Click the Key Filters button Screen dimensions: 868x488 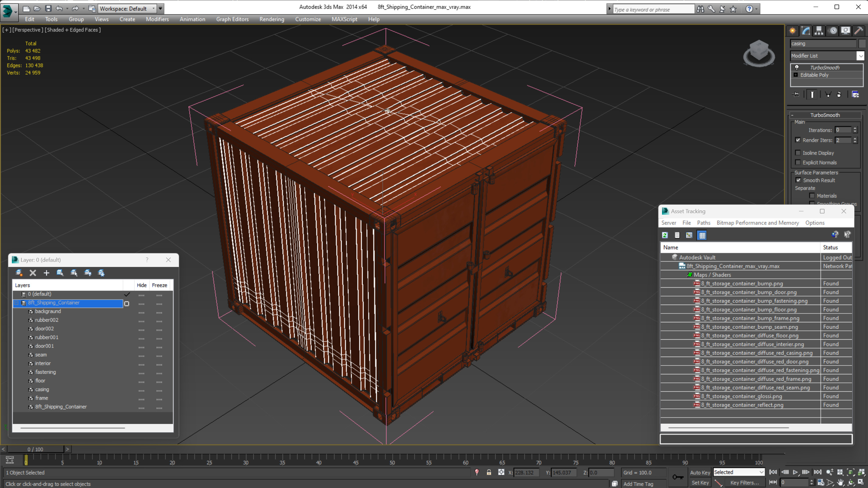[x=744, y=483]
